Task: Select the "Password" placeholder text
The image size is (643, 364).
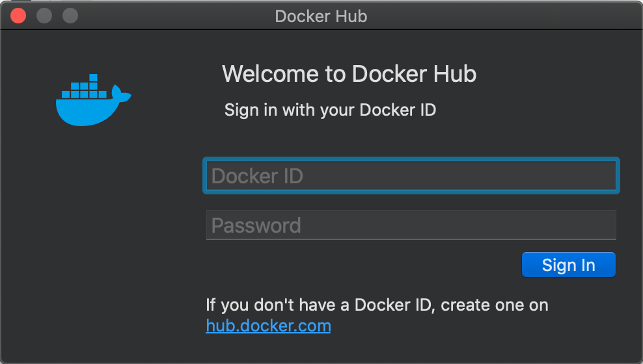Action: [x=256, y=226]
